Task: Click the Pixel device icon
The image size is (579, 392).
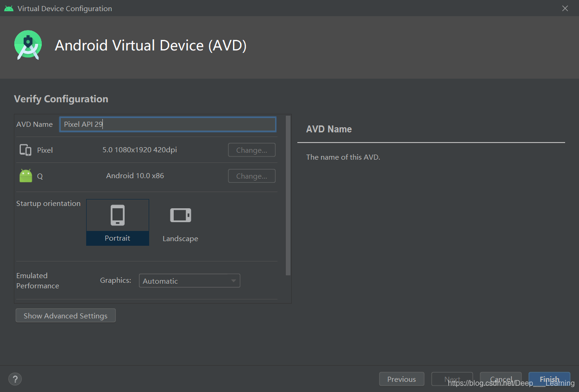Action: coord(25,150)
